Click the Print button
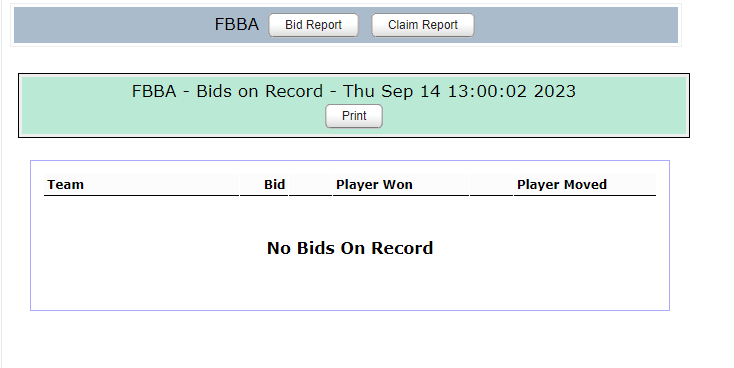This screenshot has height=368, width=734. point(354,116)
